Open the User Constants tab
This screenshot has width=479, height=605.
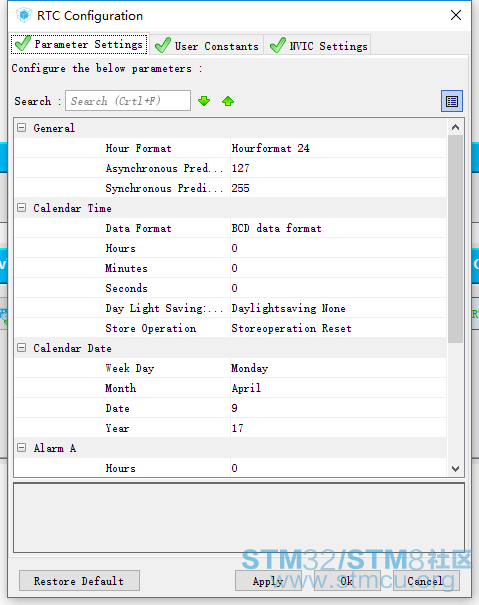pyautogui.click(x=207, y=46)
